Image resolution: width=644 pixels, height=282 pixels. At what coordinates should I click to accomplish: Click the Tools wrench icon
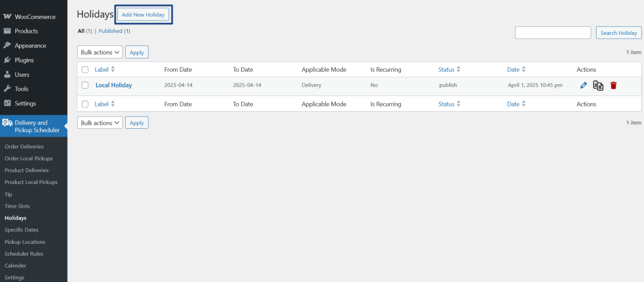[x=7, y=89]
